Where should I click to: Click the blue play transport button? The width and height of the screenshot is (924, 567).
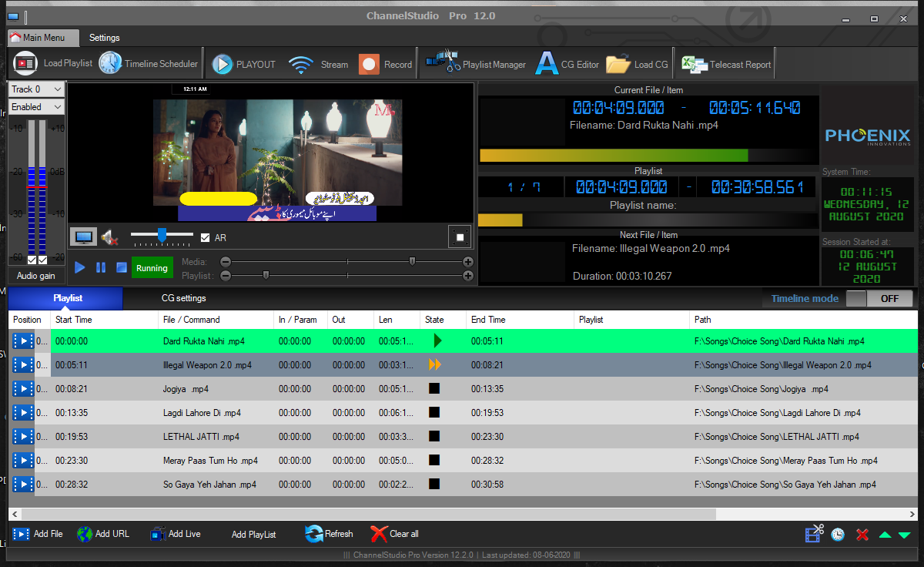(80, 267)
